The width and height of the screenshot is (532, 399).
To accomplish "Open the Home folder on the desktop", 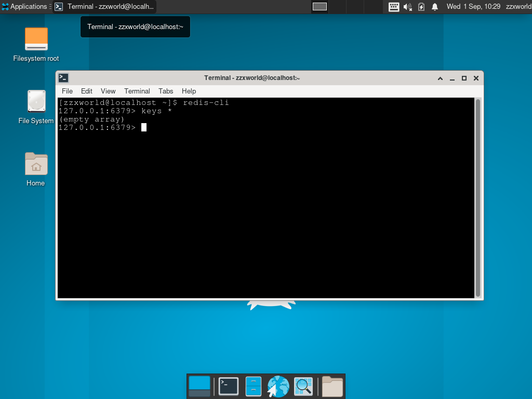I will 35,165.
